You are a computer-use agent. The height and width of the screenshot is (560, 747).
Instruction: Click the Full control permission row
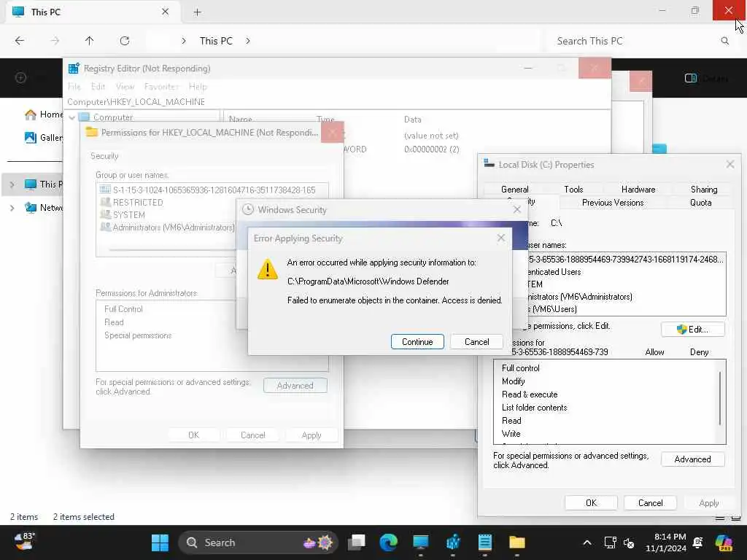pyautogui.click(x=520, y=368)
